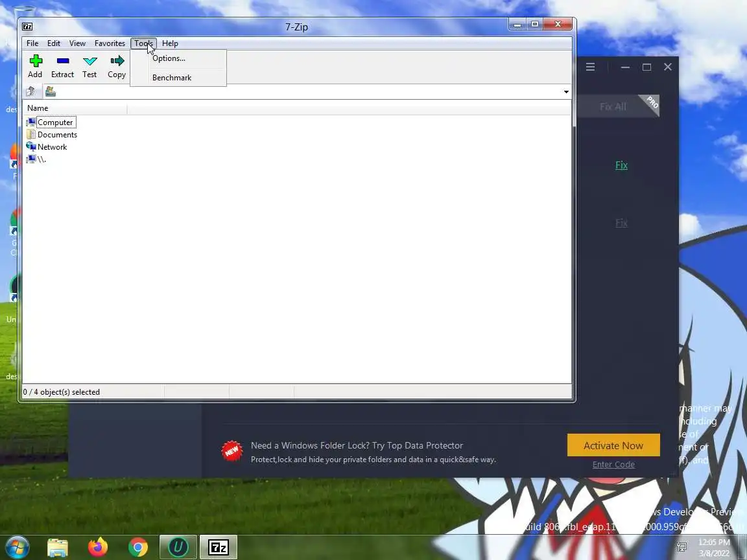747x560 pixels.
Task: Click the 7-Zip taskbar button
Action: click(218, 547)
